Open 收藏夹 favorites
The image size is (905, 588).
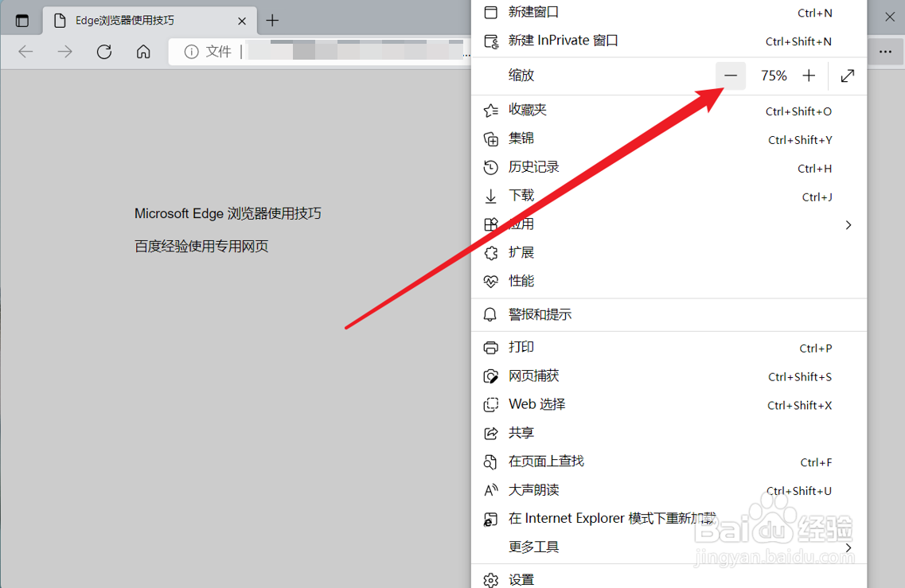point(669,111)
